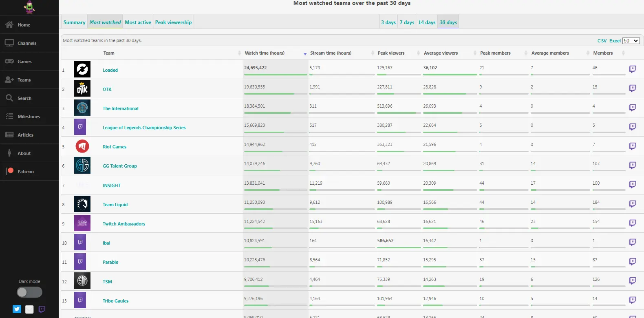Open League of Legends Championship Series link
The image size is (644, 318).
pyautogui.click(x=144, y=128)
